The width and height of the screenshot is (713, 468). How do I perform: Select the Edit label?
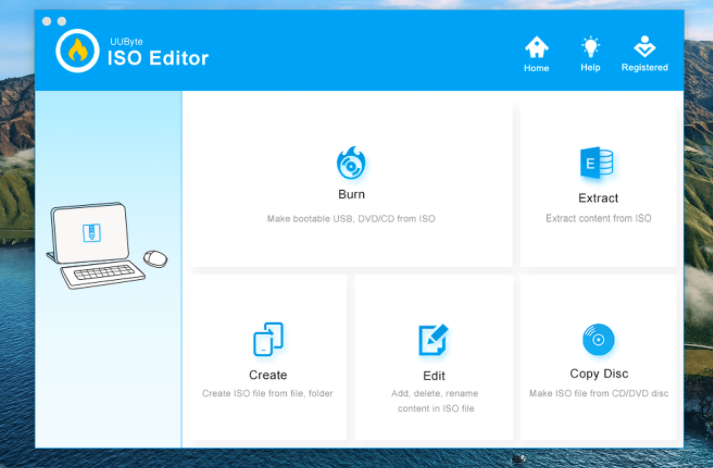point(434,376)
